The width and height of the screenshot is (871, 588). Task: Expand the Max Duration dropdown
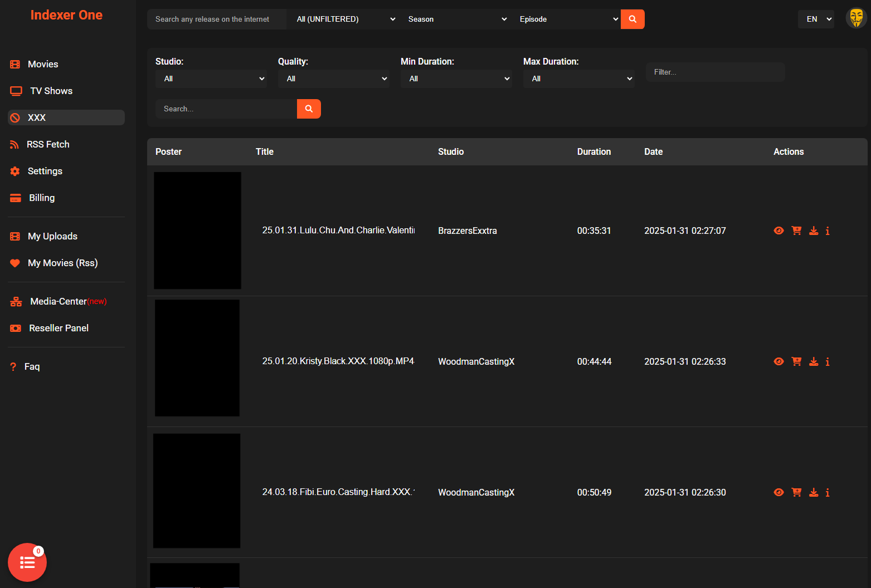[579, 79]
